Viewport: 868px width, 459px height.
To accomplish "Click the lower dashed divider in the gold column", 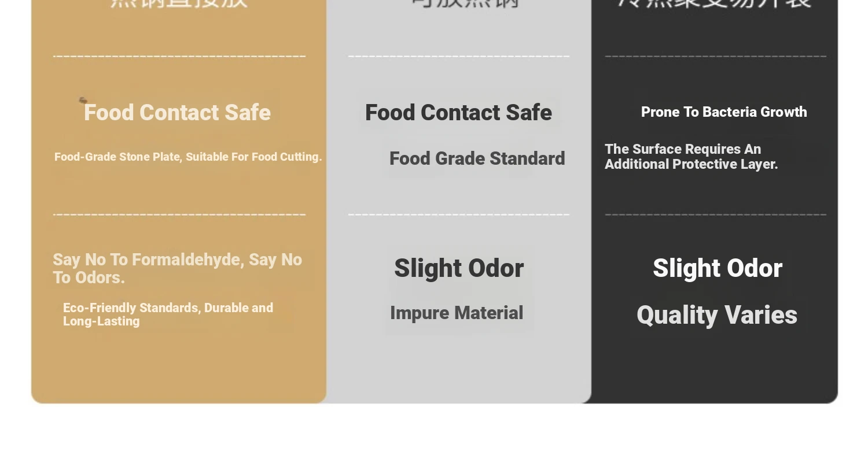I will click(x=179, y=214).
